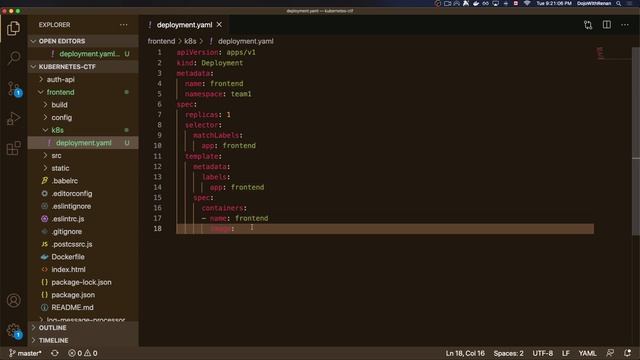Click the Open Changes compare icon
This screenshot has width=640, height=360.
pyautogui.click(x=588, y=25)
